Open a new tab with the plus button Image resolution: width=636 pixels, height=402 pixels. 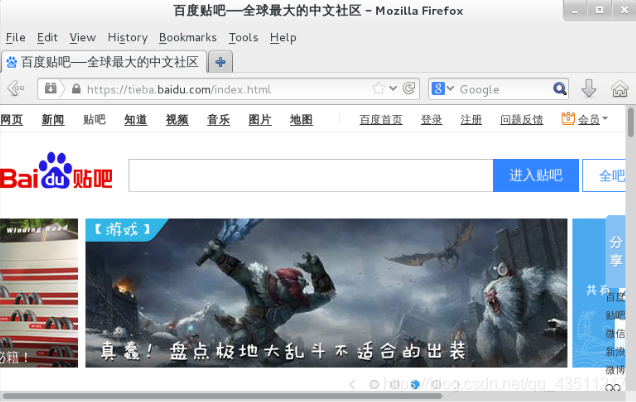pos(220,62)
